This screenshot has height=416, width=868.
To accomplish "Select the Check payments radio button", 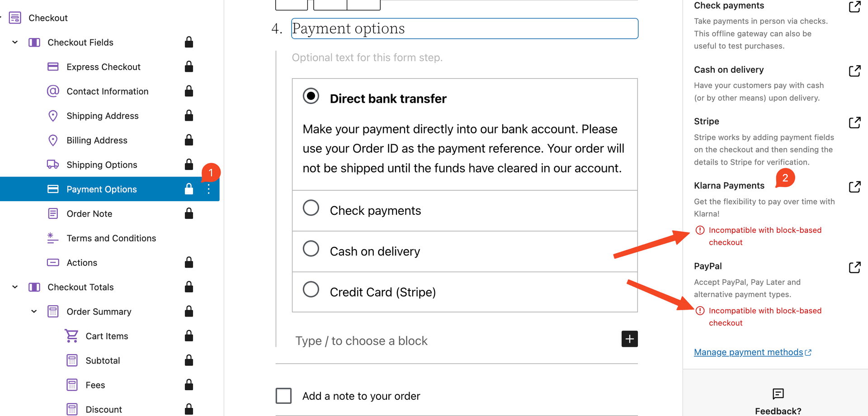I will pyautogui.click(x=311, y=208).
